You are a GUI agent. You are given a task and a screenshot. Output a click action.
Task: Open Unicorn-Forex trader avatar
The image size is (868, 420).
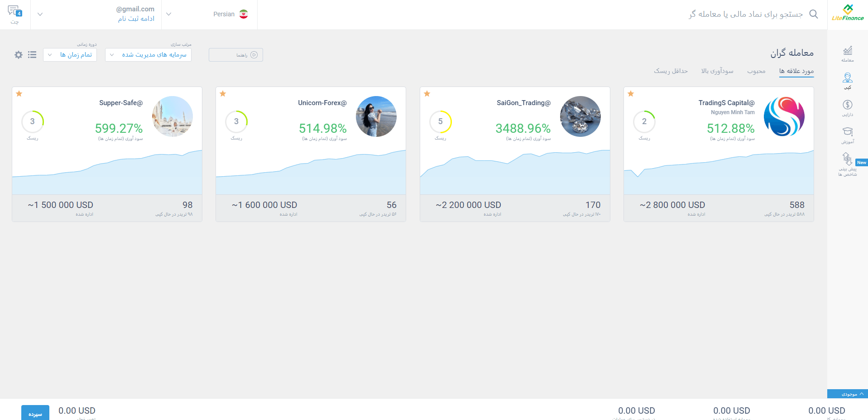click(x=376, y=116)
